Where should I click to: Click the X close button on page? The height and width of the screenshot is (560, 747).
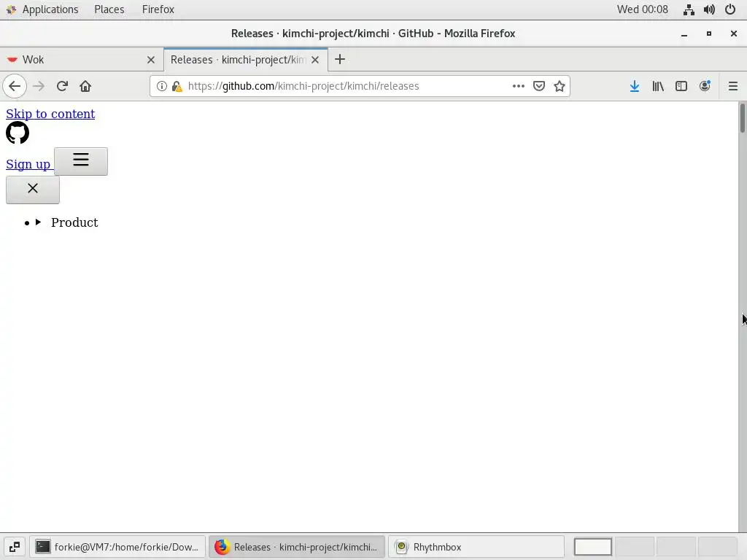coord(33,190)
